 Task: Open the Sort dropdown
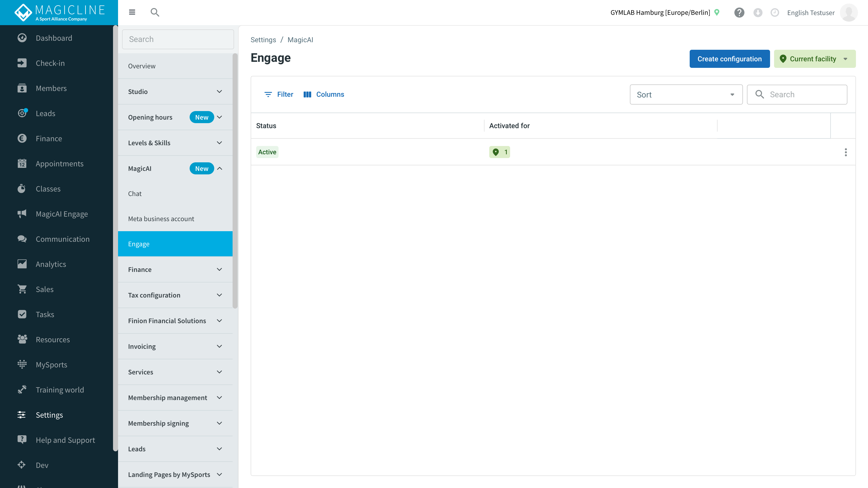point(686,95)
